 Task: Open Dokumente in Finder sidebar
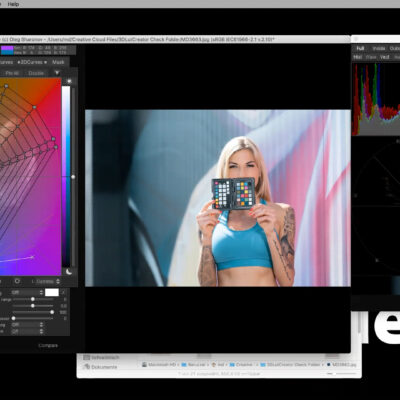[101, 367]
